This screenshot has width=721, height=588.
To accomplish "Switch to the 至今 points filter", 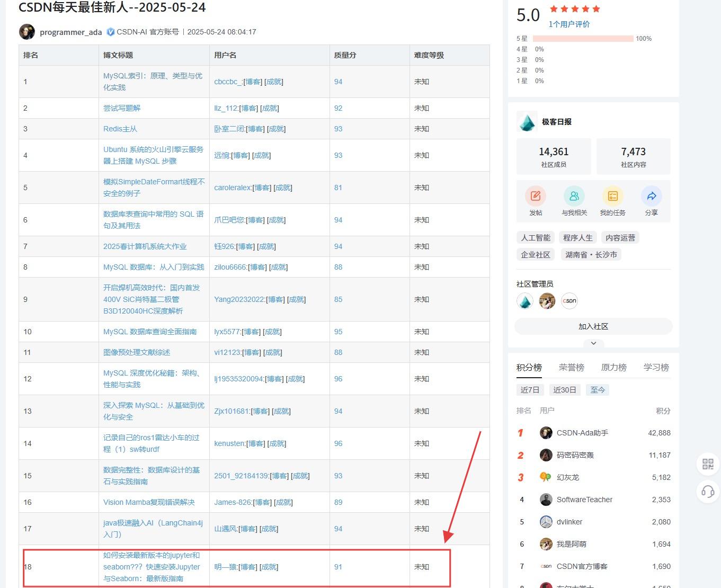I will pos(597,389).
